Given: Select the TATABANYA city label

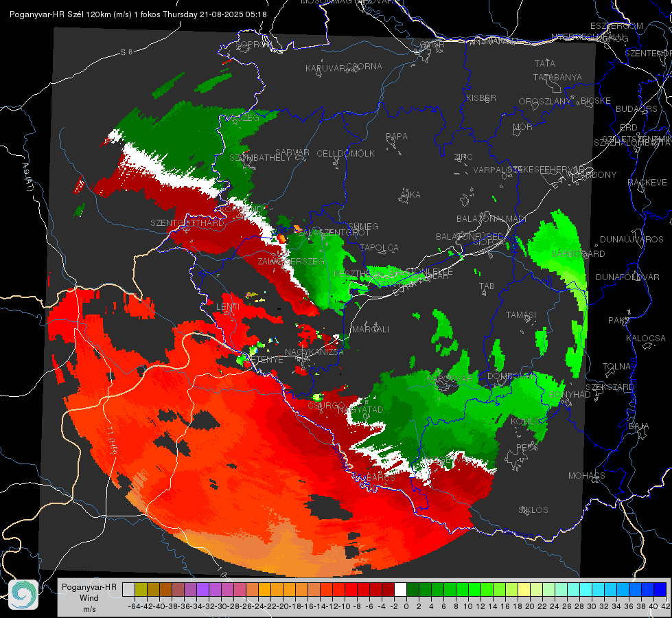Looking at the screenshot, I should [x=557, y=77].
